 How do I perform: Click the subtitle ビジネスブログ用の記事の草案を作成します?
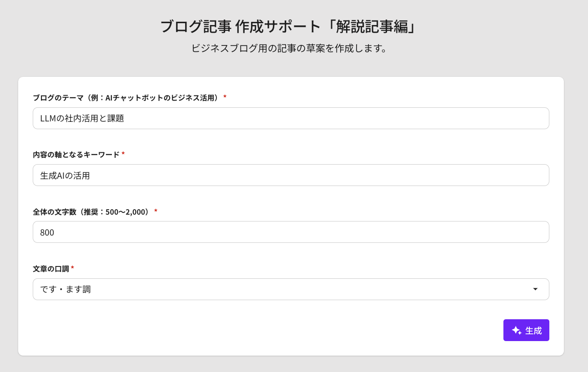[289, 48]
